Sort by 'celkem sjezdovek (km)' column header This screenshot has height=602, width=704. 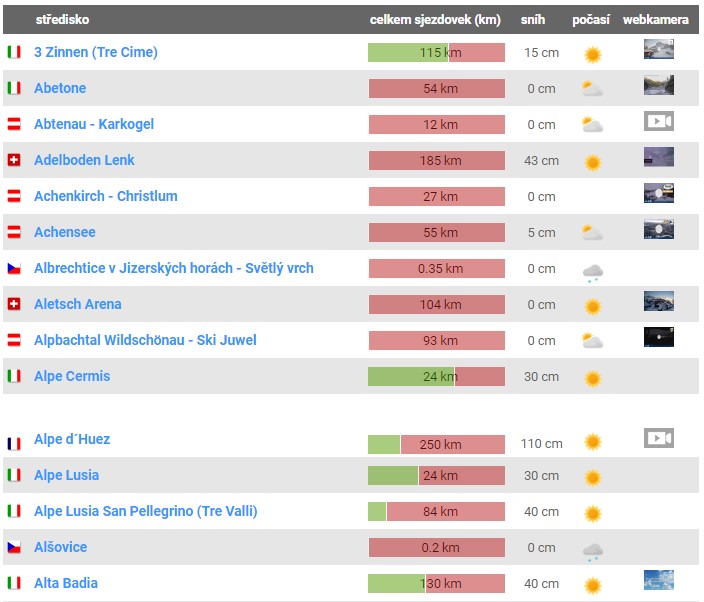click(x=435, y=20)
